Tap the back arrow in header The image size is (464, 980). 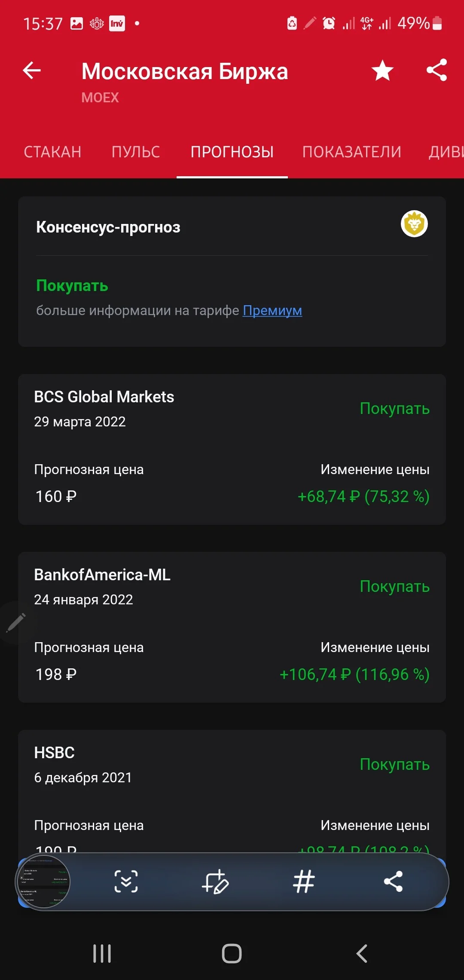[32, 70]
